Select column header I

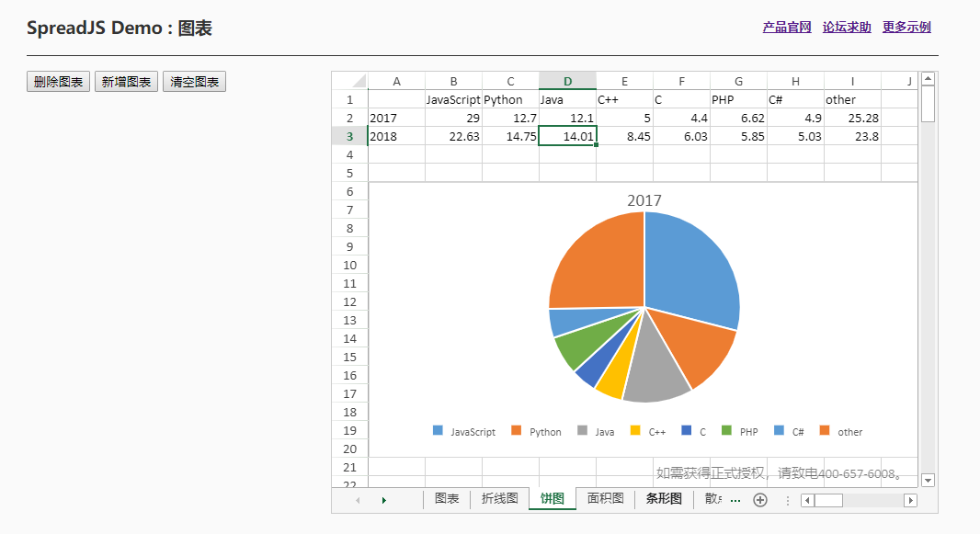coord(852,81)
